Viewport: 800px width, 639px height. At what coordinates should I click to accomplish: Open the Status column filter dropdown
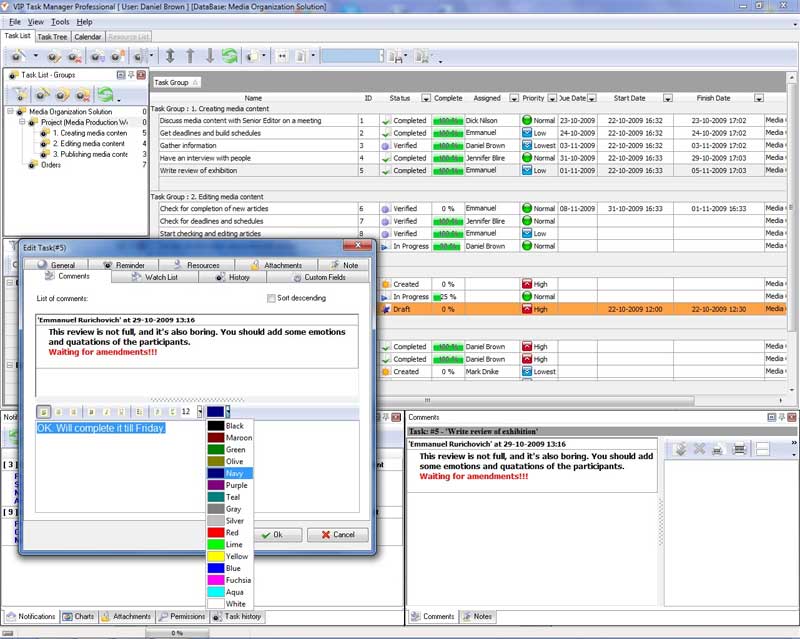pos(426,98)
